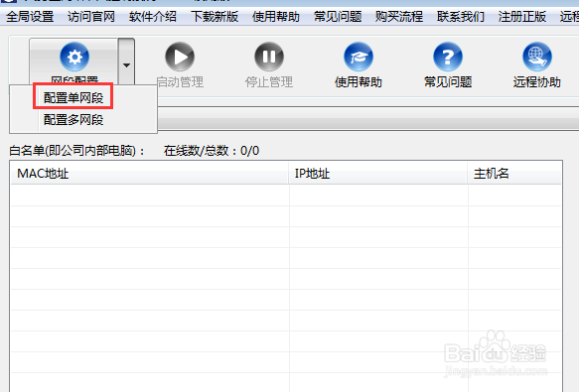This screenshot has width=579, height=392.
Task: Click 注册正版 in menu bar
Action: [522, 17]
